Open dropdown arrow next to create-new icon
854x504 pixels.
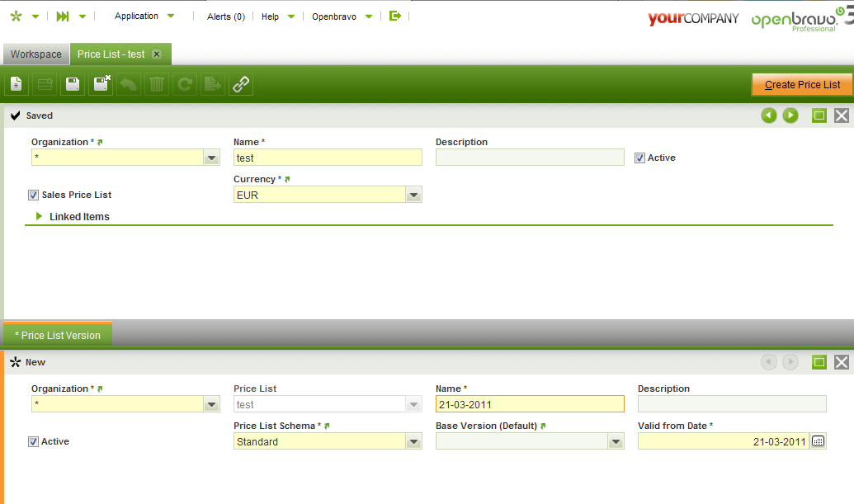[x=35, y=16]
